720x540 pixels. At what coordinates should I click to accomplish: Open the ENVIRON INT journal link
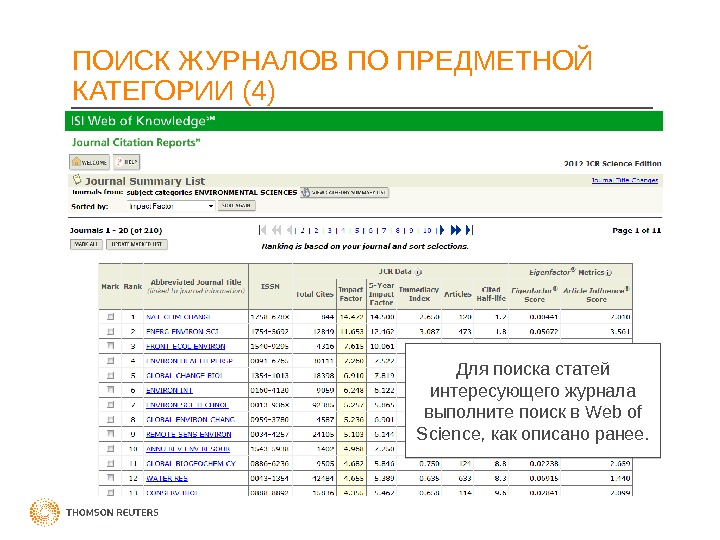click(x=169, y=390)
